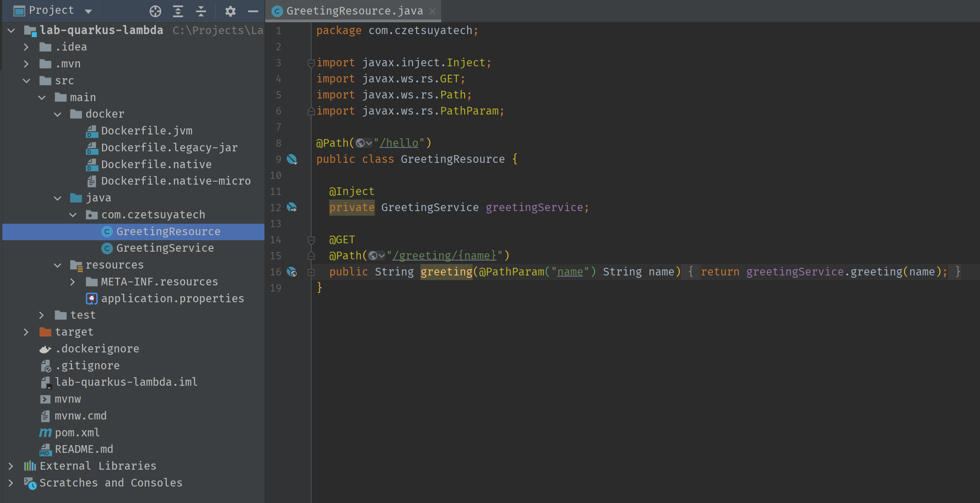Open Project view selector dropdown arrow
This screenshot has width=980, height=503.
point(88,11)
